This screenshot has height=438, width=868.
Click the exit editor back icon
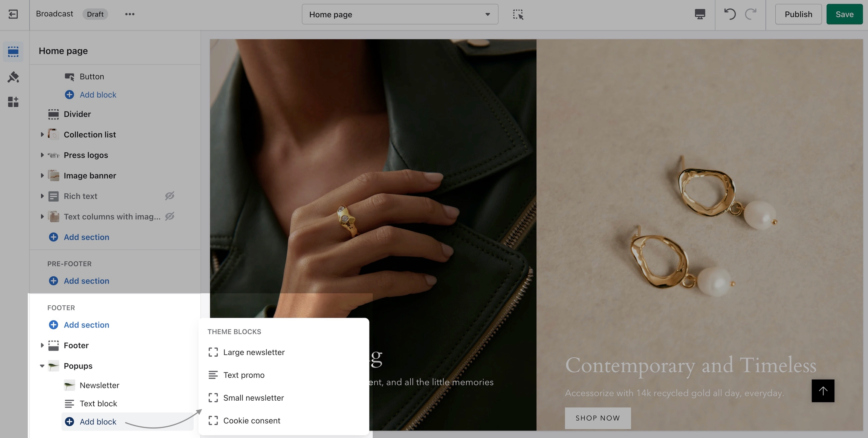click(13, 14)
